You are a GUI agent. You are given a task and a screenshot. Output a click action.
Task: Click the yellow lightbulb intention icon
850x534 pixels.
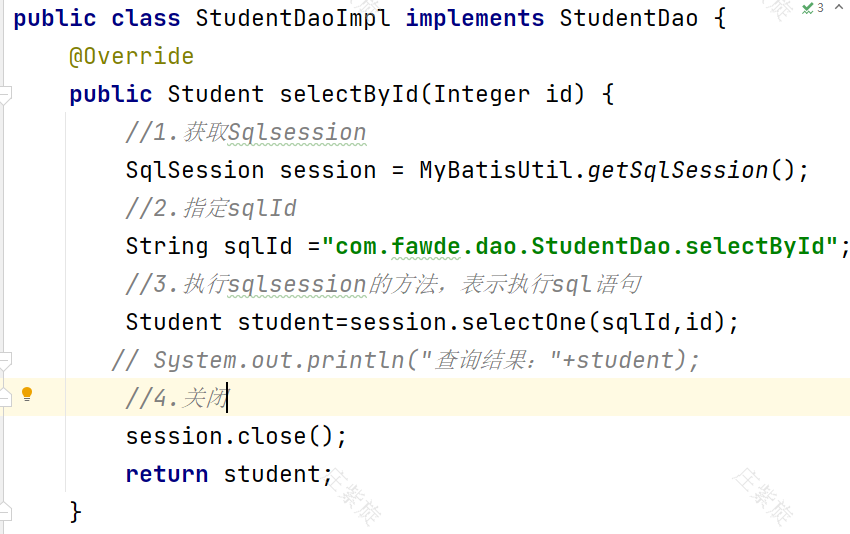point(27,394)
